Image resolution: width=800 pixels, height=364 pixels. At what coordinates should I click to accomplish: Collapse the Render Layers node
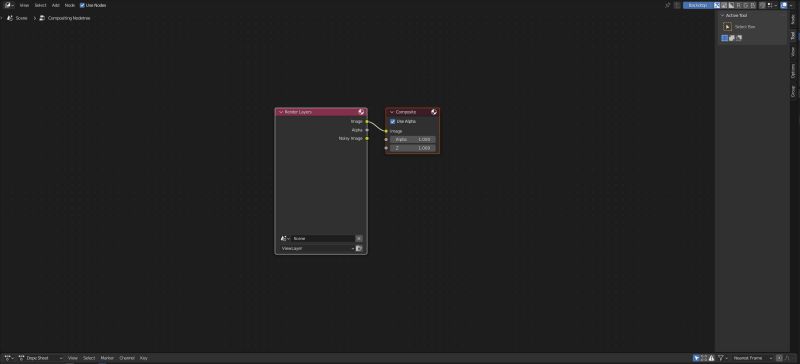(x=281, y=112)
